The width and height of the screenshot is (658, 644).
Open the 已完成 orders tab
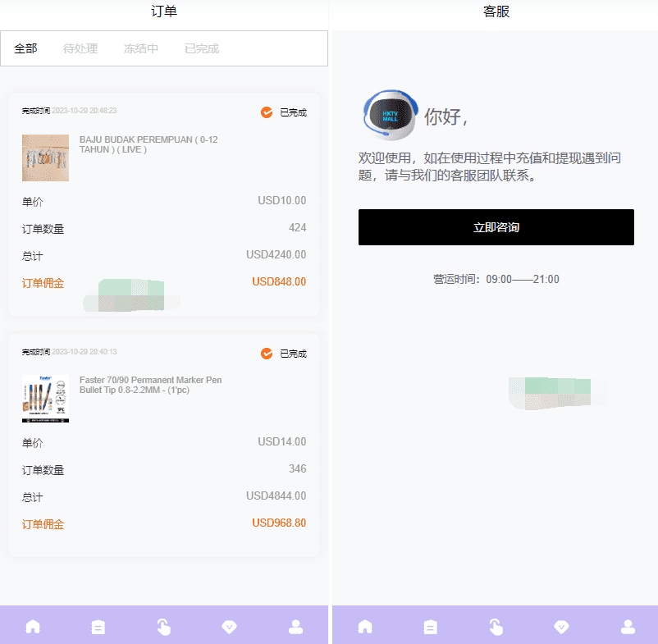(202, 48)
